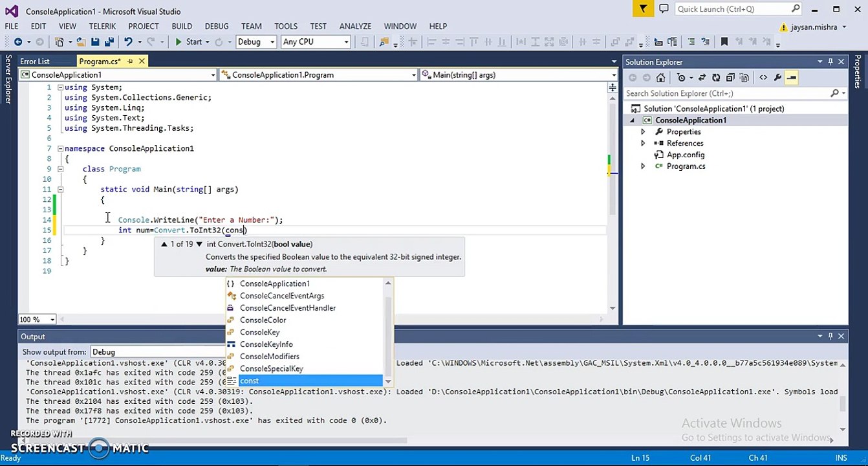Image resolution: width=868 pixels, height=466 pixels.
Task: Open the Server Explorer side tab
Action: (x=8, y=79)
